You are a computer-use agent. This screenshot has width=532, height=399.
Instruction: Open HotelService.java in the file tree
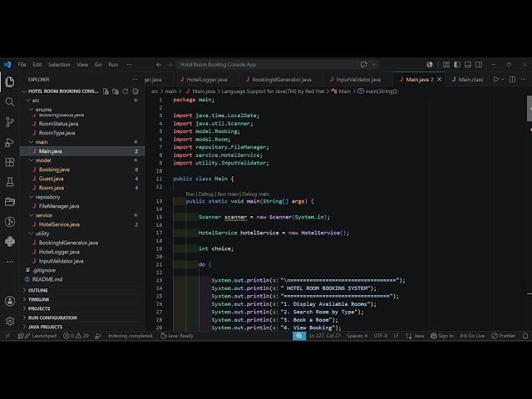59,224
